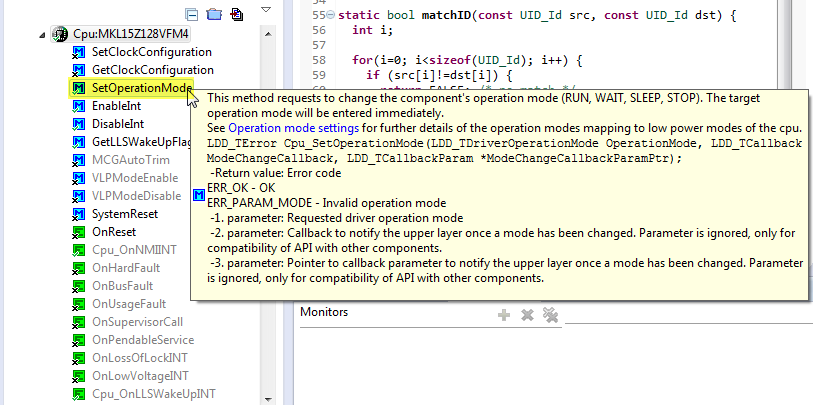This screenshot has width=813, height=405.
Task: Select GetClockConfiguration method
Action: tap(152, 70)
